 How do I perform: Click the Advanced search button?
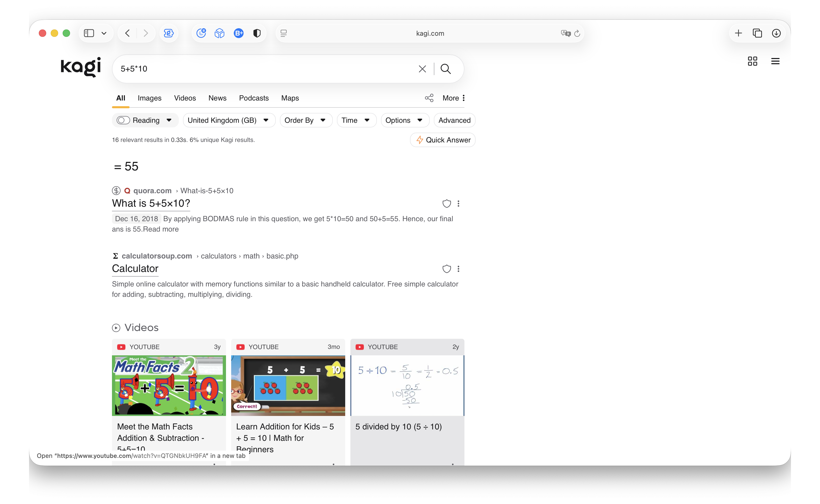(x=454, y=120)
